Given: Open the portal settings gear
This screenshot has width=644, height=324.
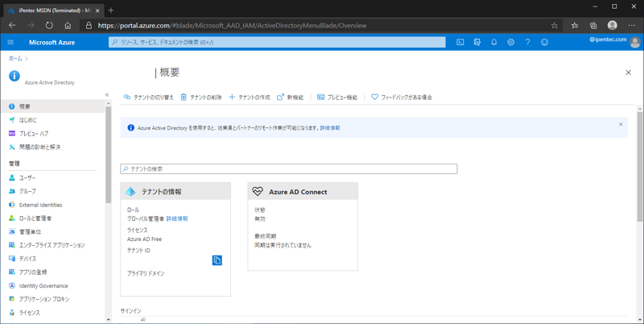Looking at the screenshot, I should click(510, 42).
